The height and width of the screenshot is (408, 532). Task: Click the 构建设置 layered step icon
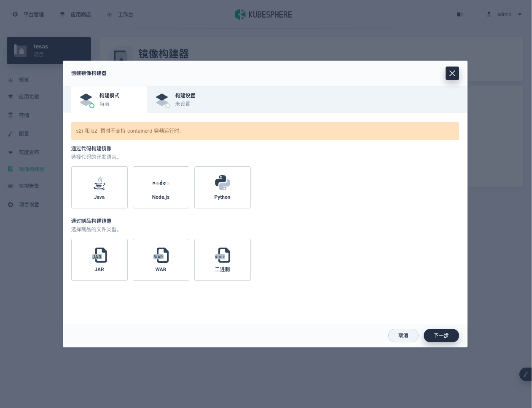(x=162, y=100)
